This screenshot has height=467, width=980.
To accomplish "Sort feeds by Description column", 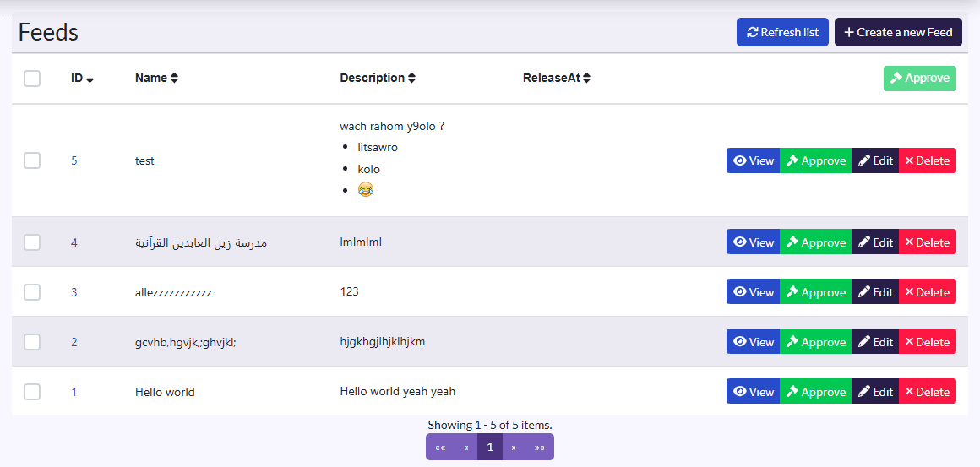I will [378, 78].
